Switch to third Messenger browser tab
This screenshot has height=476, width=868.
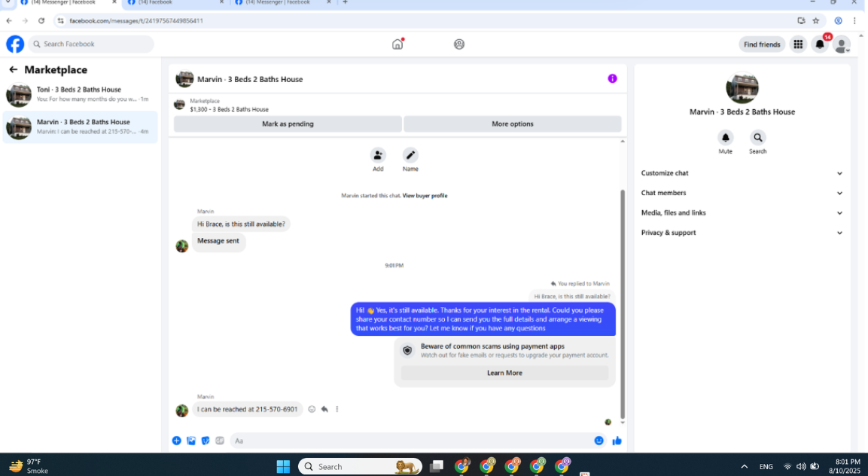click(282, 2)
